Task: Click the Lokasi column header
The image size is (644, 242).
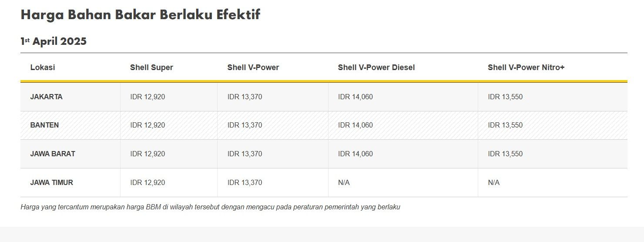Action: tap(43, 67)
